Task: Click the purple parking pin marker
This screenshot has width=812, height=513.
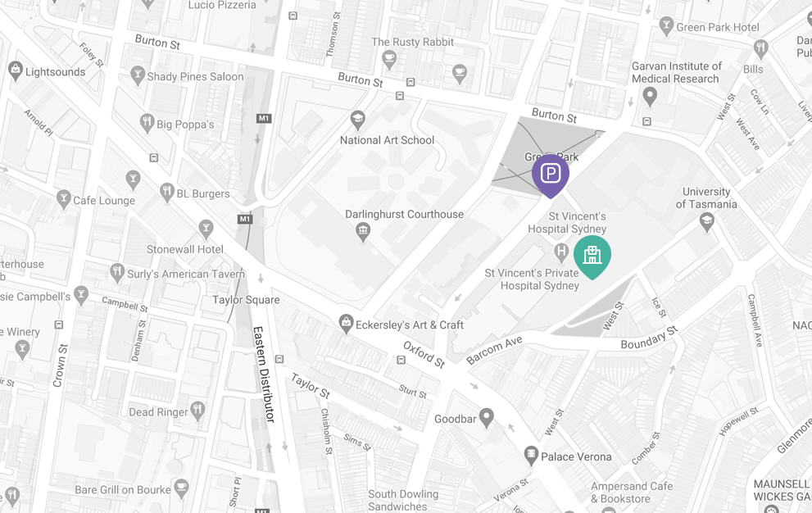Action: click(551, 175)
